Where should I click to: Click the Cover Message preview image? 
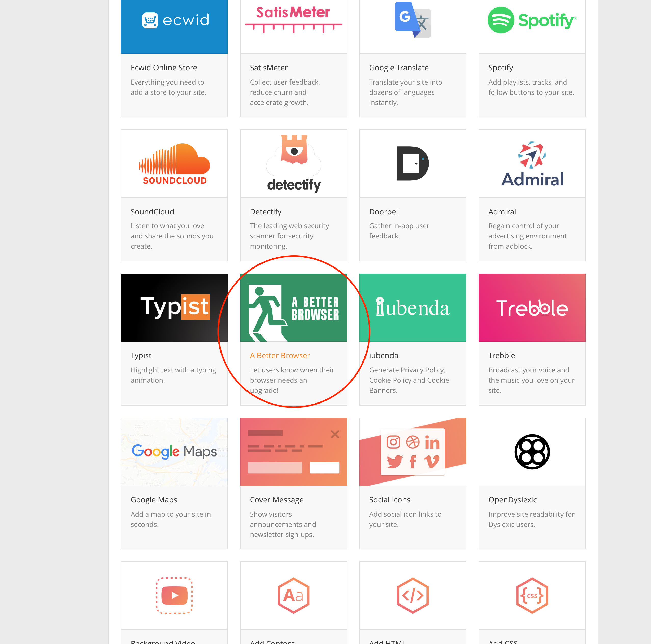coord(293,452)
